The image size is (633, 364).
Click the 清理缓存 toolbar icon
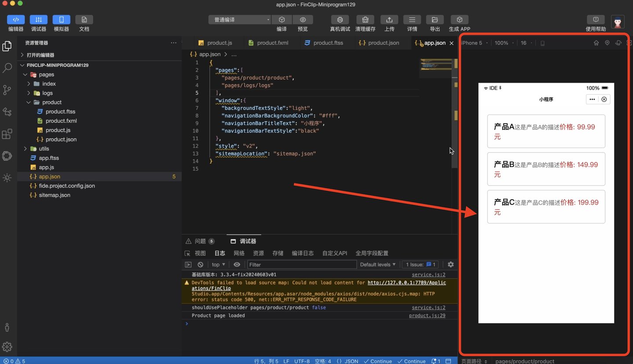tap(365, 20)
